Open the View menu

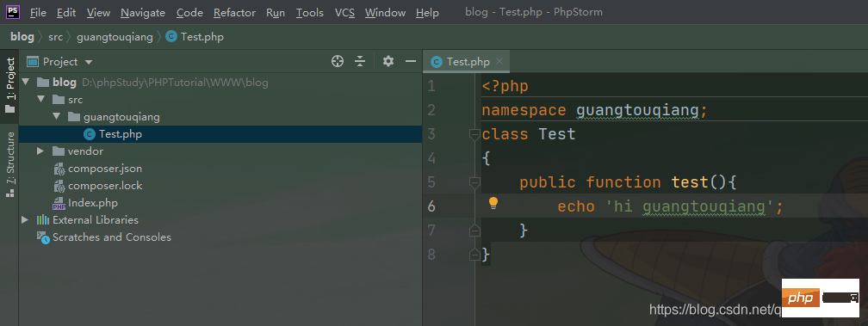98,12
